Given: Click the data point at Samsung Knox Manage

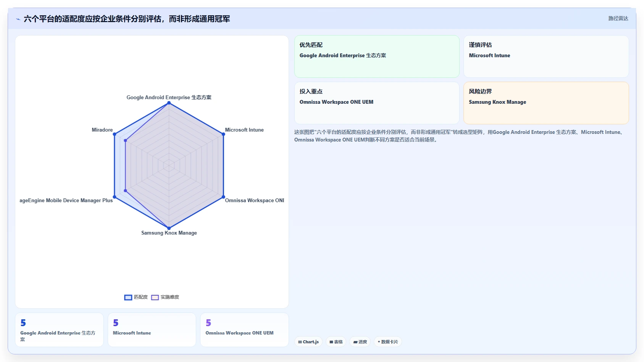Looking at the screenshot, I should click(x=169, y=228).
